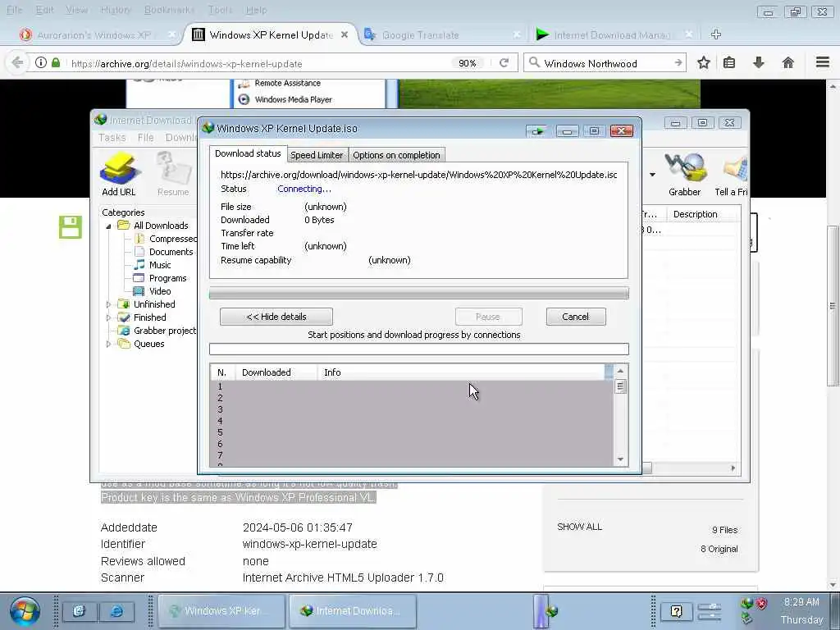The image size is (840, 630).
Task: Click the download progress bar
Action: click(418, 293)
